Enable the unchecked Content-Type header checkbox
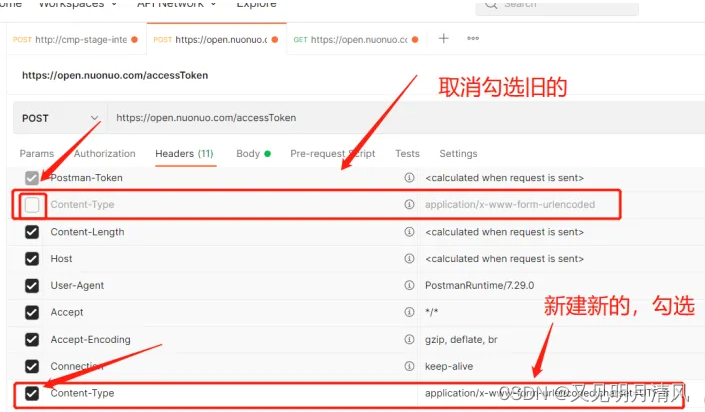This screenshot has width=705, height=412. [32, 205]
